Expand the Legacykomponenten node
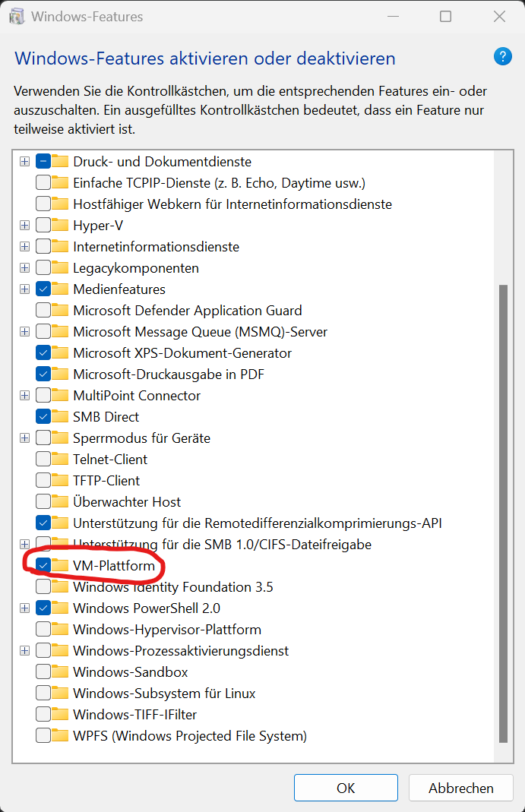The width and height of the screenshot is (525, 812). tap(24, 267)
